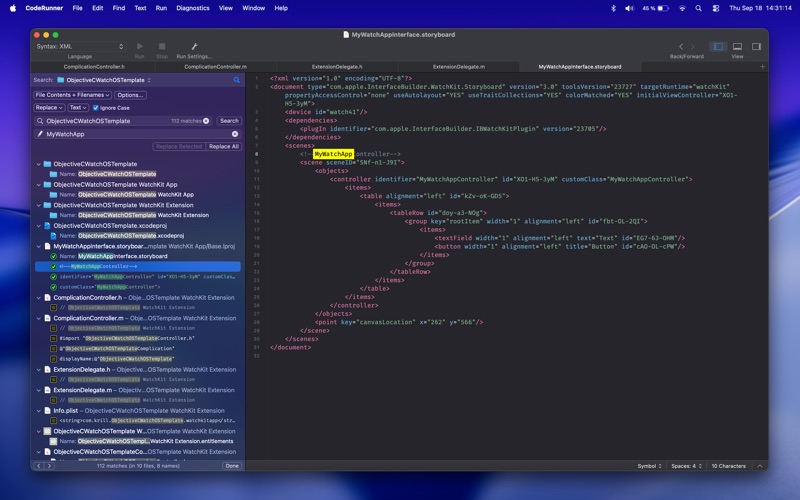Switch to the ExtensionDelegate.h tab

coord(337,67)
